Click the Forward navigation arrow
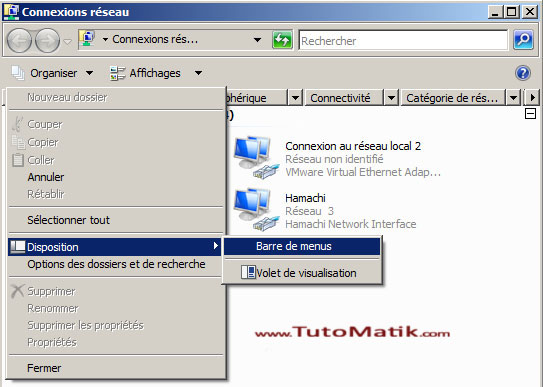This screenshot has height=387, width=543. [x=48, y=40]
